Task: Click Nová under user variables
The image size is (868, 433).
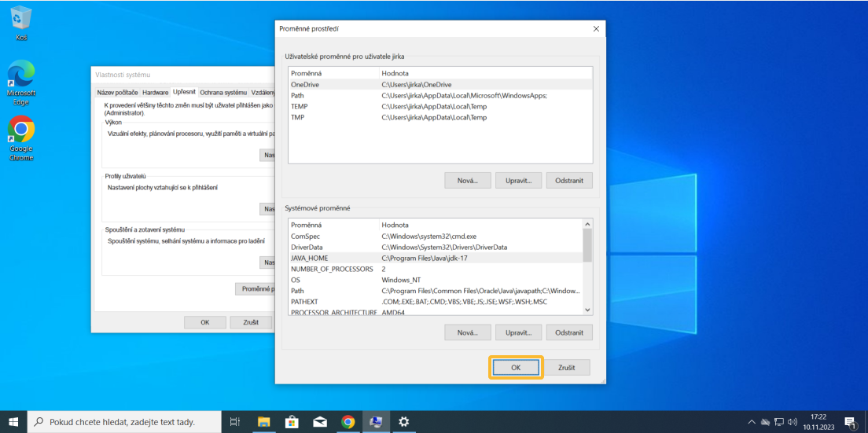Action: click(x=467, y=180)
